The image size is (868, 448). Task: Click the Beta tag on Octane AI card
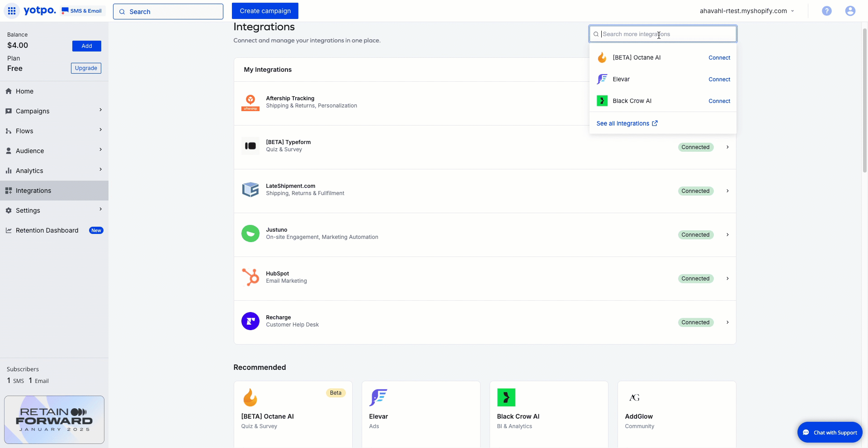(335, 393)
